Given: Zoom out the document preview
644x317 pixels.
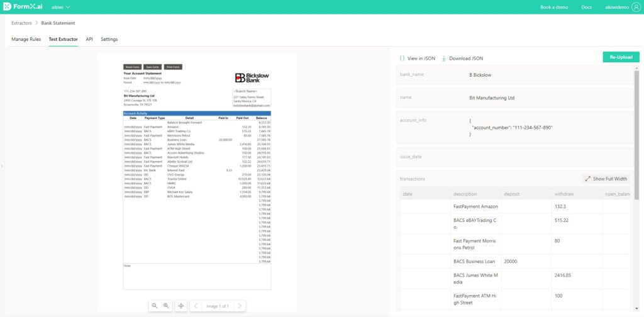Looking at the screenshot, I should click(155, 306).
